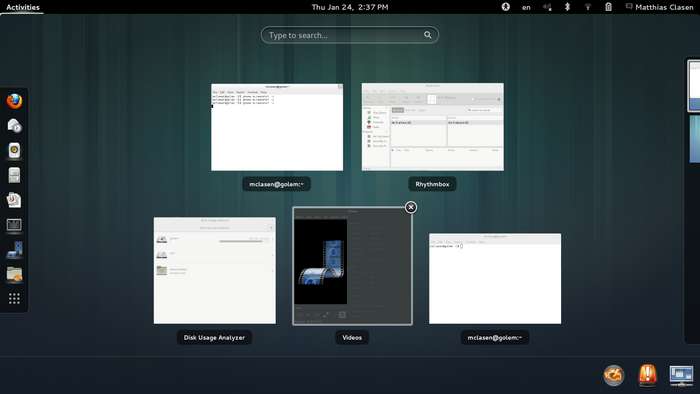Launch Firefox from the dash
The height and width of the screenshot is (394, 700).
click(x=14, y=101)
